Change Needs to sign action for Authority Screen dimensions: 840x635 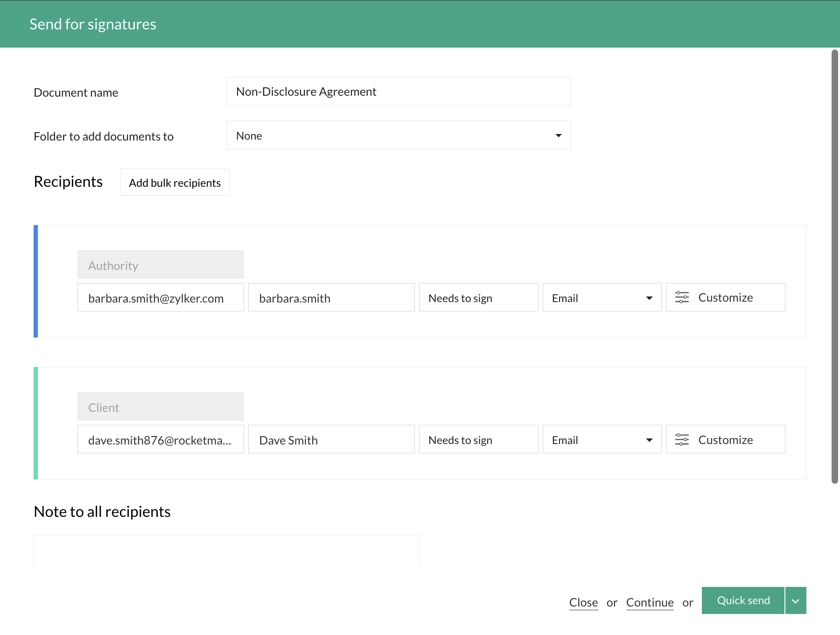pos(478,298)
